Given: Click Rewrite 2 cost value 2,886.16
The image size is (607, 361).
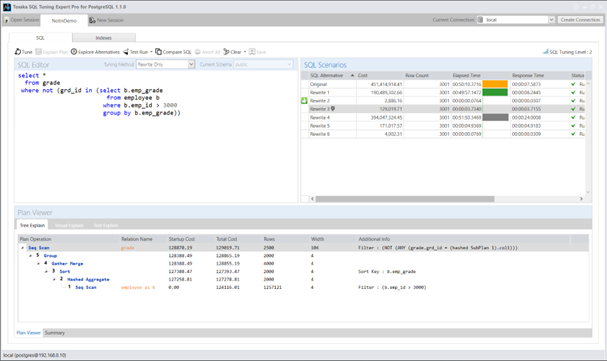Looking at the screenshot, I should click(x=393, y=101).
